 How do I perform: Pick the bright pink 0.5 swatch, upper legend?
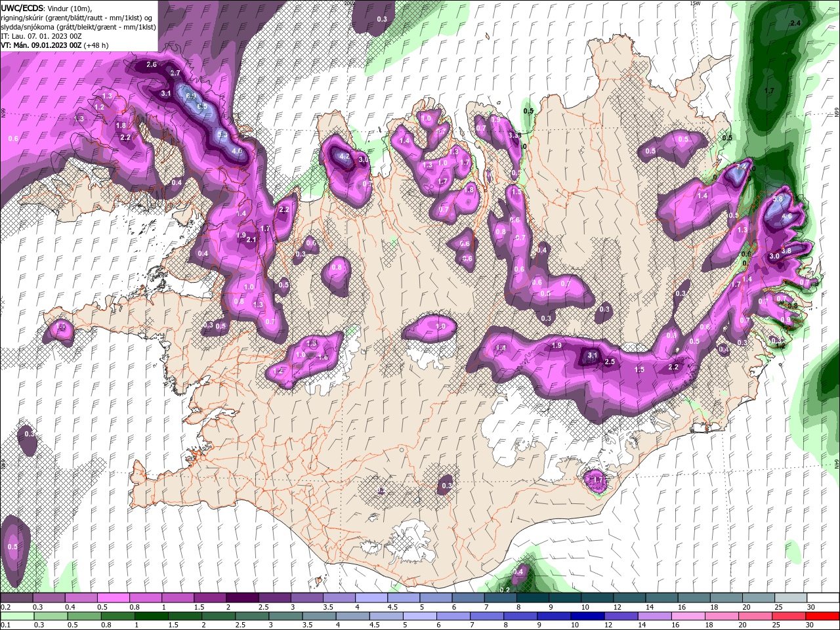(113, 598)
